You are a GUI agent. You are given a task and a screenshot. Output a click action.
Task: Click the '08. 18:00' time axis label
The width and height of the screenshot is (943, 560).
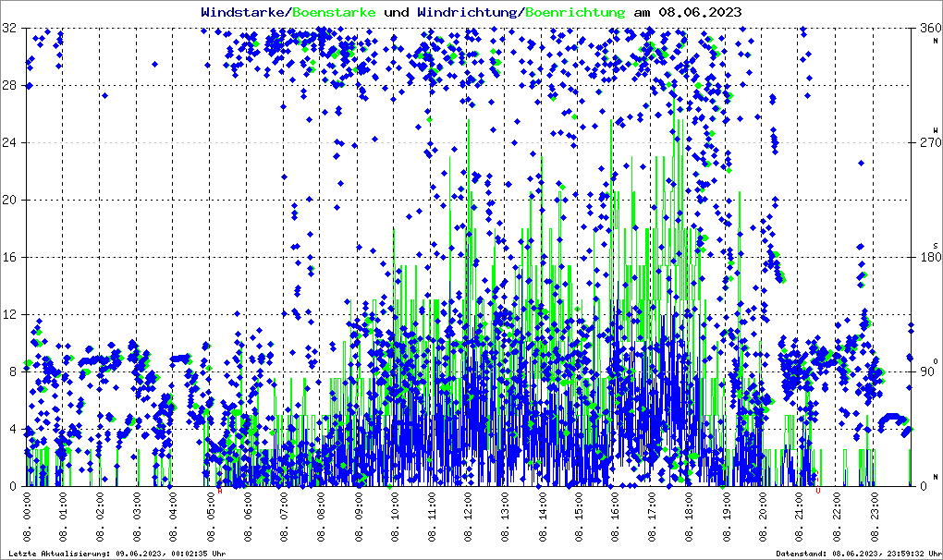point(689,517)
